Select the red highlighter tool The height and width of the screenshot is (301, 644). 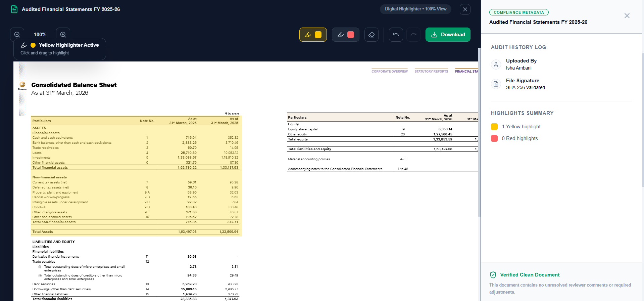pos(346,35)
